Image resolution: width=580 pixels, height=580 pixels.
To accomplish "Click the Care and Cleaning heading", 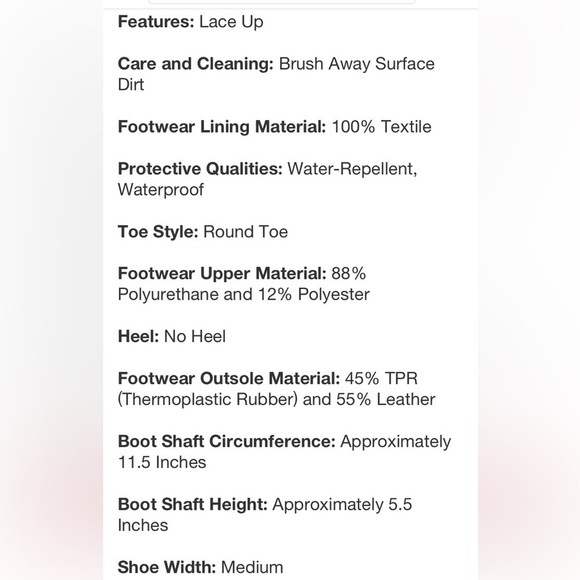I will (196, 64).
